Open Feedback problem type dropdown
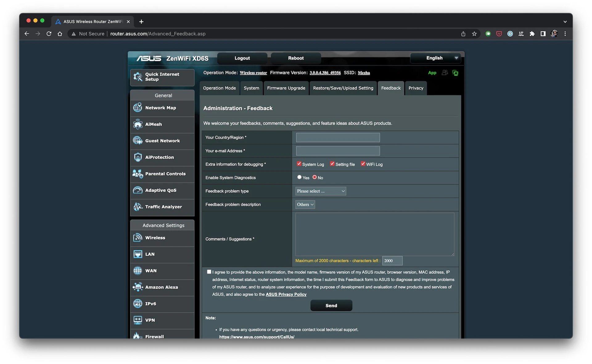This screenshot has width=592, height=364. tap(321, 191)
